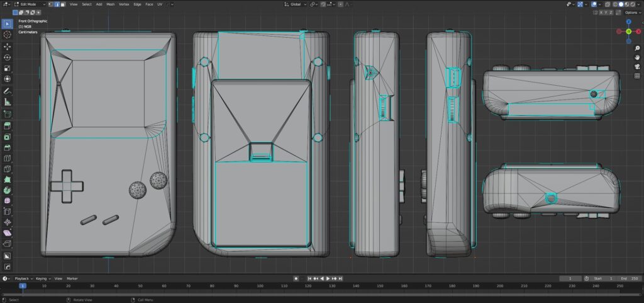Open the Mesh menu
The height and width of the screenshot is (303, 644).
[x=111, y=4]
